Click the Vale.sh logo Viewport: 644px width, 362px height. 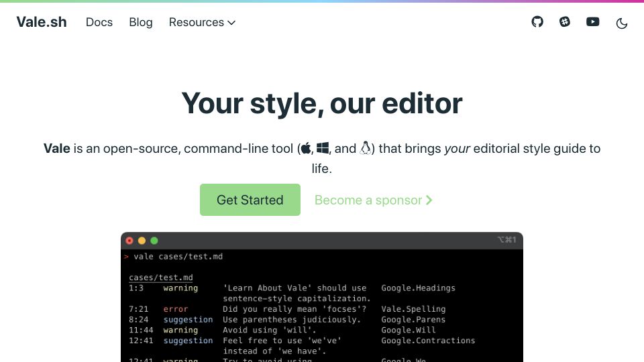tap(42, 22)
